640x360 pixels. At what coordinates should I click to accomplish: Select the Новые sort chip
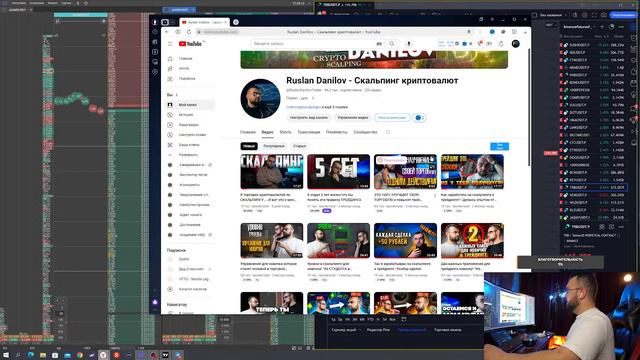pyautogui.click(x=249, y=146)
